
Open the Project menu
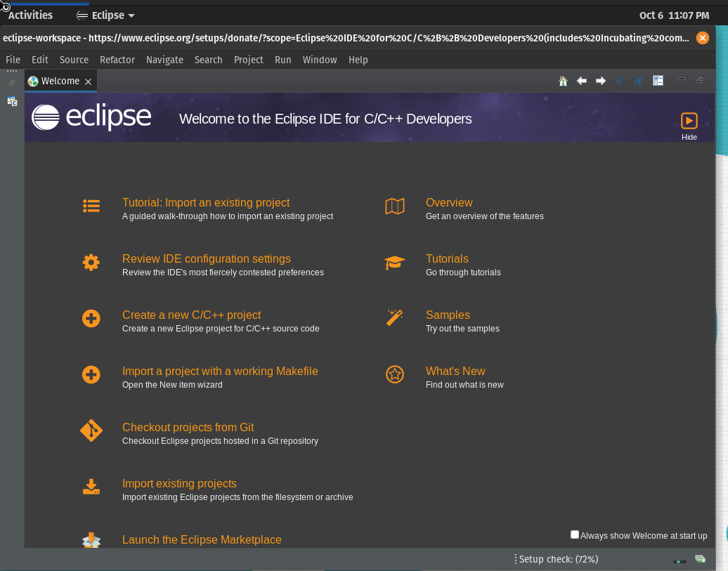point(248,60)
